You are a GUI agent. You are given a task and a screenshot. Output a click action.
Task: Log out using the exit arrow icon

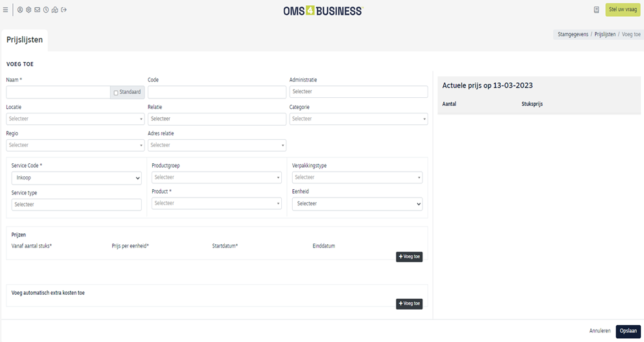click(63, 10)
